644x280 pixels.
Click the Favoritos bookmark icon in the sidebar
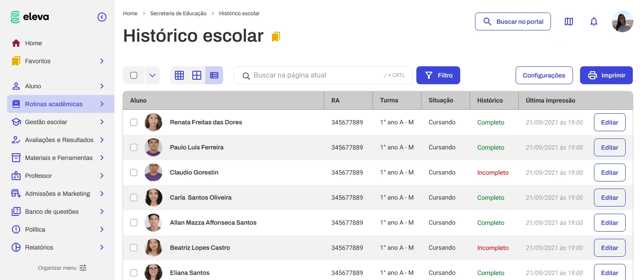[16, 61]
